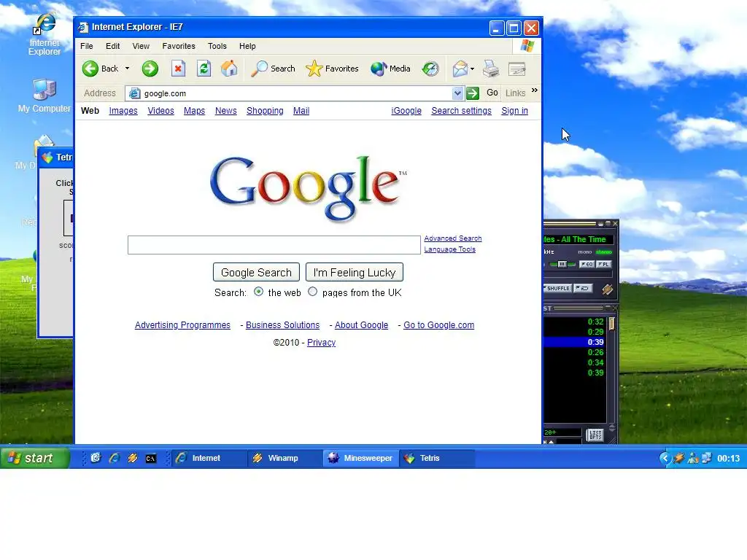Click the Edit page toolbar icon
This screenshot has height=560, width=747.
pos(517,69)
